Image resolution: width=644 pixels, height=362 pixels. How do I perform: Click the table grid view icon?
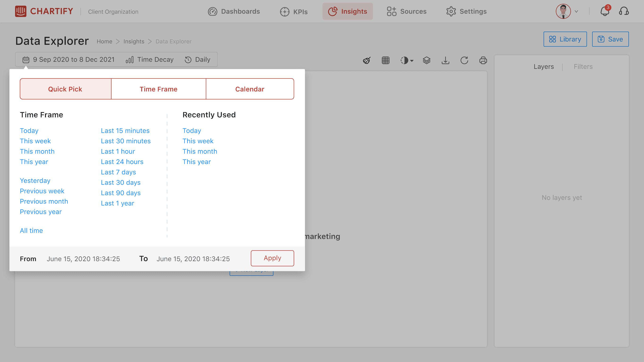(385, 60)
